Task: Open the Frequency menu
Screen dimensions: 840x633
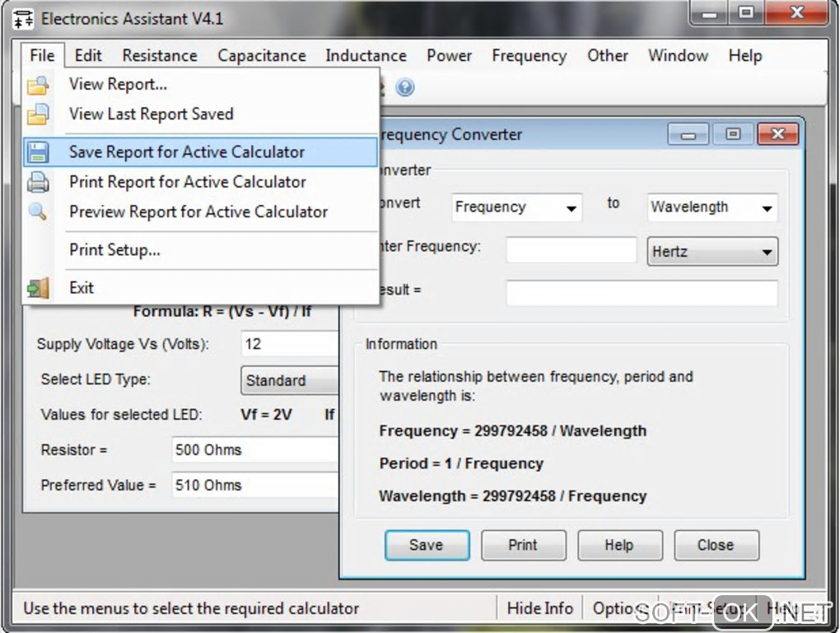Action: point(530,55)
